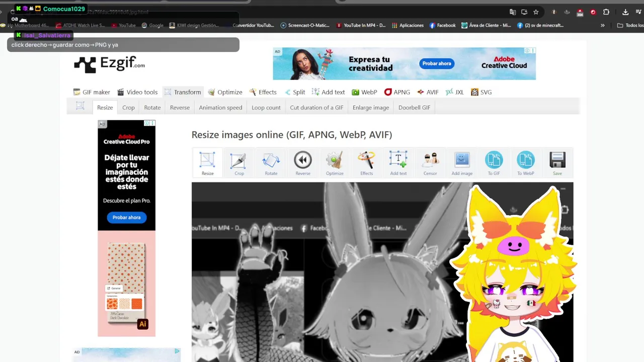This screenshot has width=644, height=362.
Task: Select the Rotate tool icon above the image
Action: click(x=271, y=163)
